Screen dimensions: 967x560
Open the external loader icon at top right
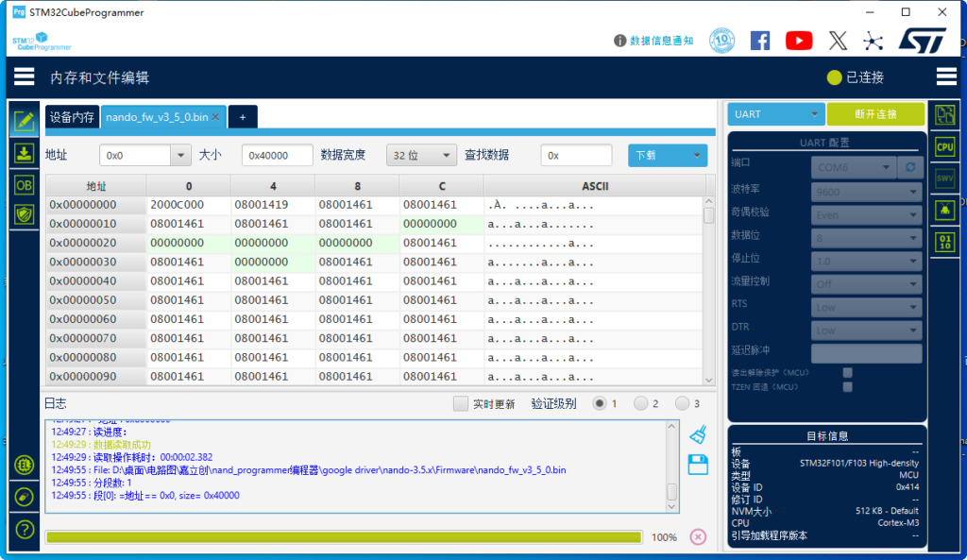pos(944,114)
